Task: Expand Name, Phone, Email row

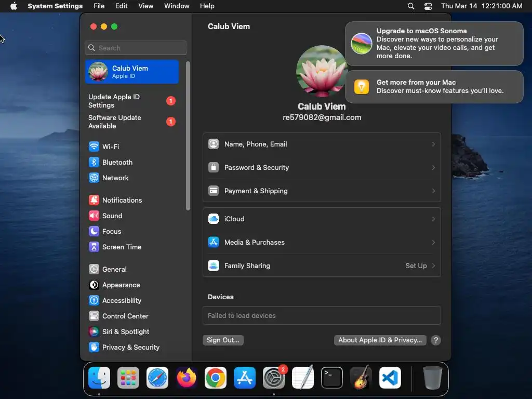Action: tap(322, 144)
